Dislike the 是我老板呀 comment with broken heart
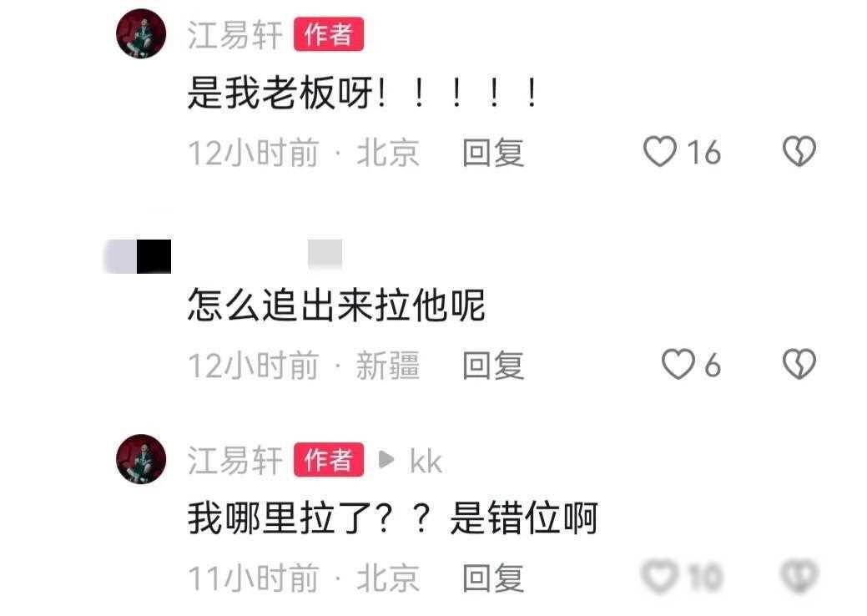This screenshot has width=867, height=616. tap(799, 151)
